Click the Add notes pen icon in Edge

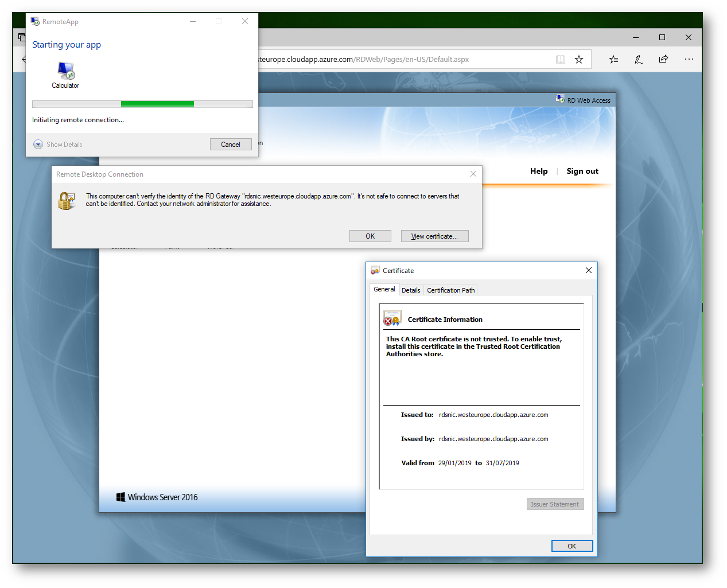(x=639, y=59)
